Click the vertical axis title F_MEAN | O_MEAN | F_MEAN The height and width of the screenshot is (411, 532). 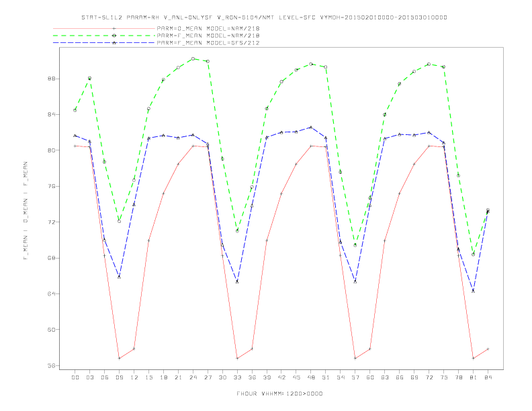[x=26, y=211]
